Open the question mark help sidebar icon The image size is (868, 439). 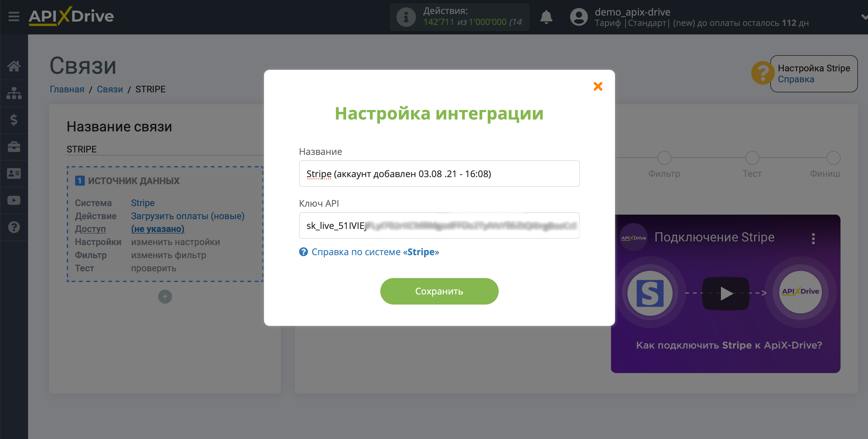click(14, 227)
